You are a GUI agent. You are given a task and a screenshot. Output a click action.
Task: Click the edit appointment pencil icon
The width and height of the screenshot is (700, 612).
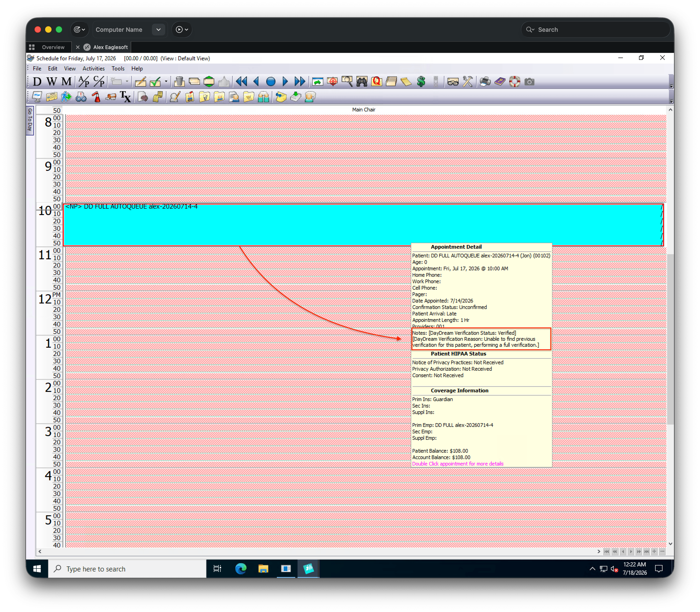[x=140, y=82]
